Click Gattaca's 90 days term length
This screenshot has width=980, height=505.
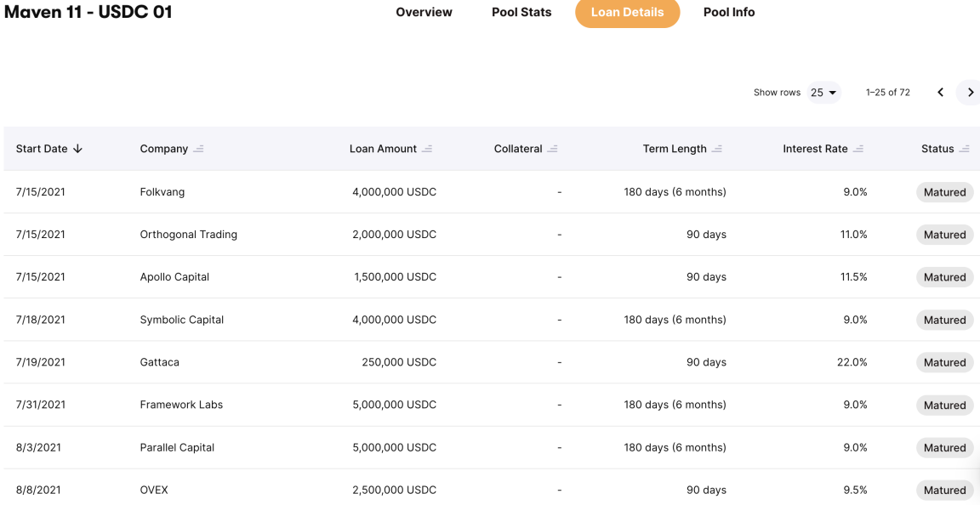pos(706,362)
